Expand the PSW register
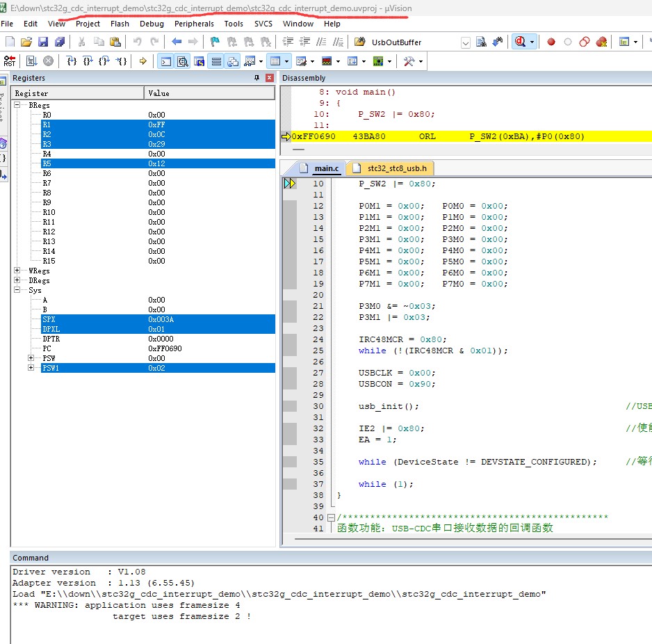The image size is (652, 644). click(31, 357)
